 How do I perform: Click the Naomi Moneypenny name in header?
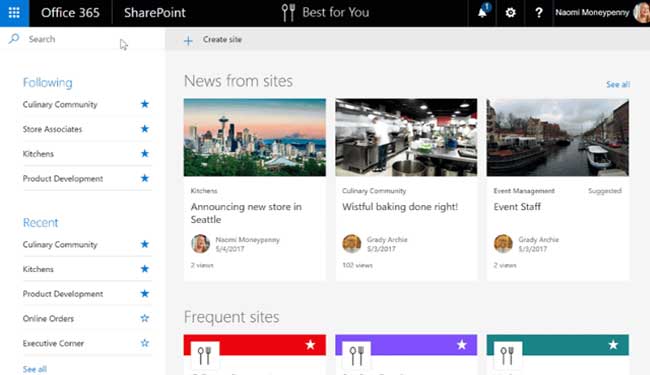592,13
